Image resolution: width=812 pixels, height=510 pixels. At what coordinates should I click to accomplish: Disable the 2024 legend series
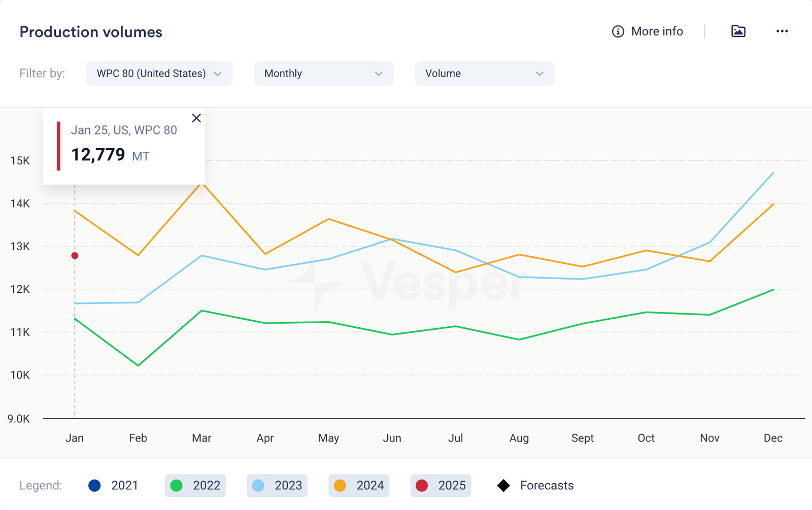[x=359, y=486]
